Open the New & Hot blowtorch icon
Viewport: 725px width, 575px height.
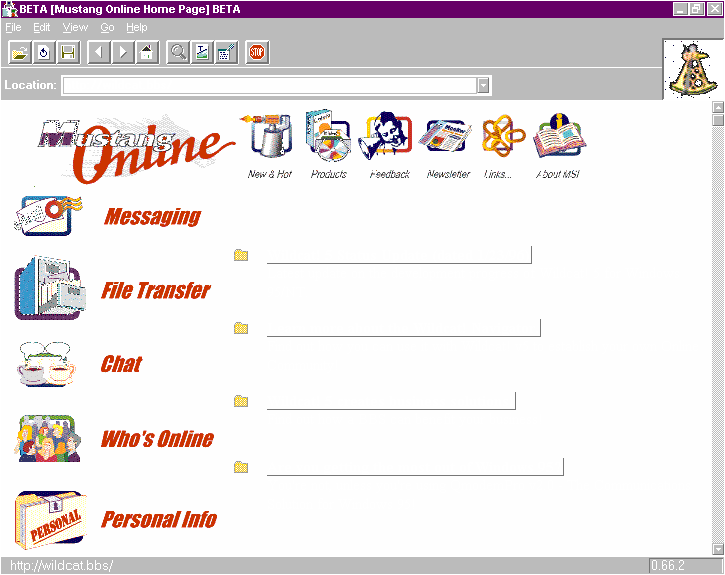click(x=269, y=138)
